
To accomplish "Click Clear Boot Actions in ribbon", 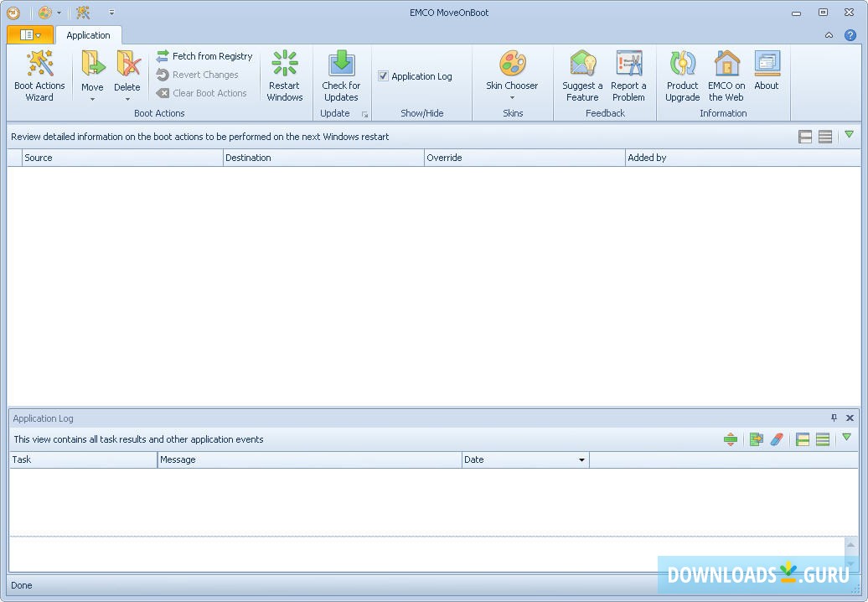I will (201, 93).
